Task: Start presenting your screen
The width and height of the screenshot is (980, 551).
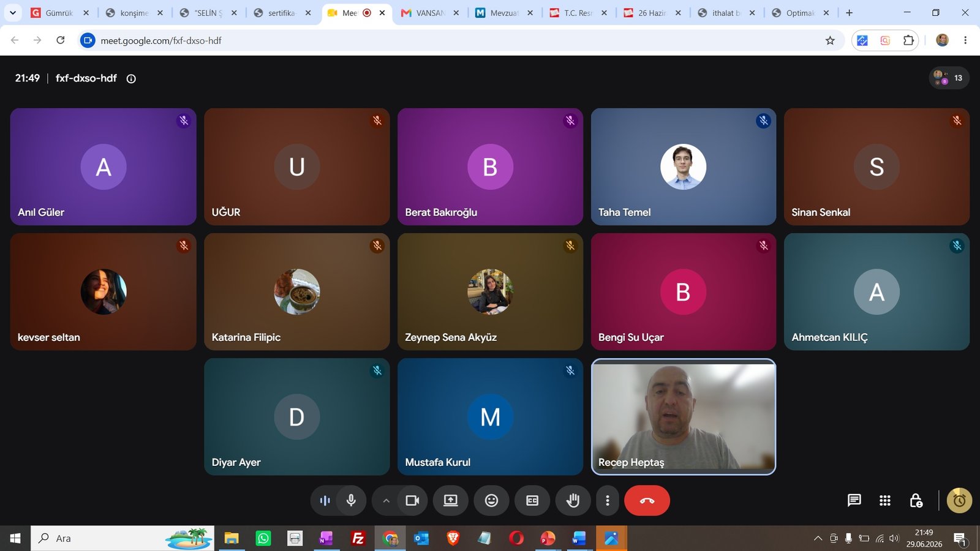Action: pyautogui.click(x=451, y=501)
